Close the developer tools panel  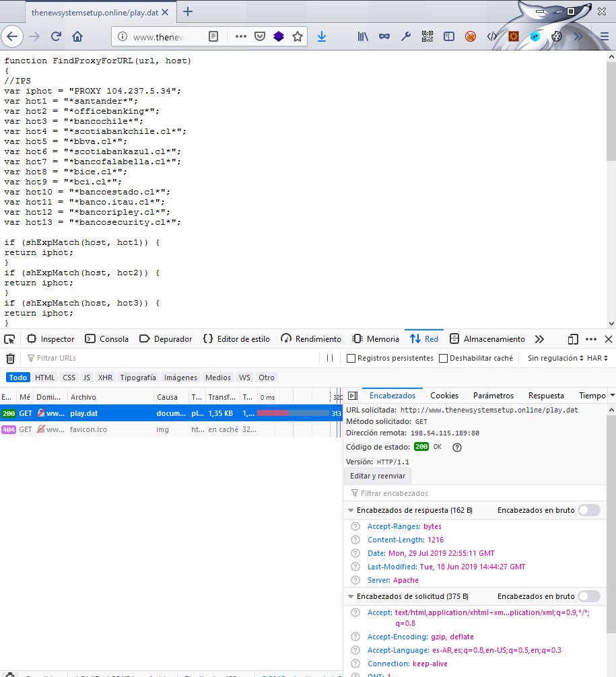point(608,339)
